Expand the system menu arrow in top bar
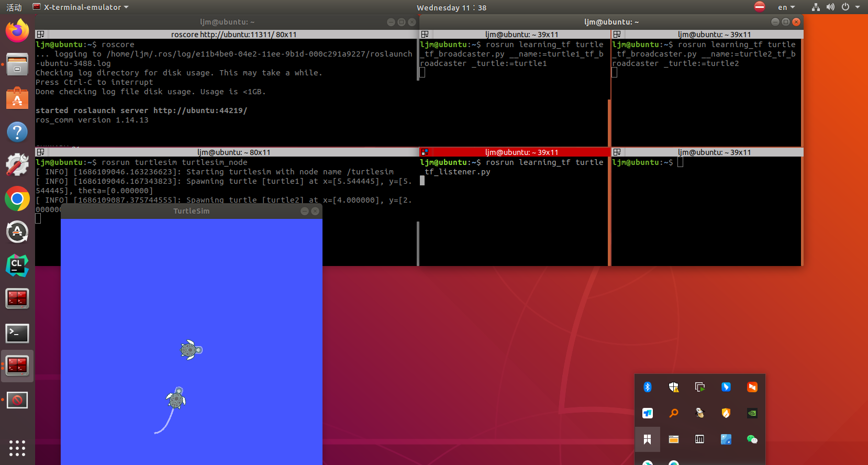Viewport: 868px width, 465px height. pyautogui.click(x=858, y=7)
